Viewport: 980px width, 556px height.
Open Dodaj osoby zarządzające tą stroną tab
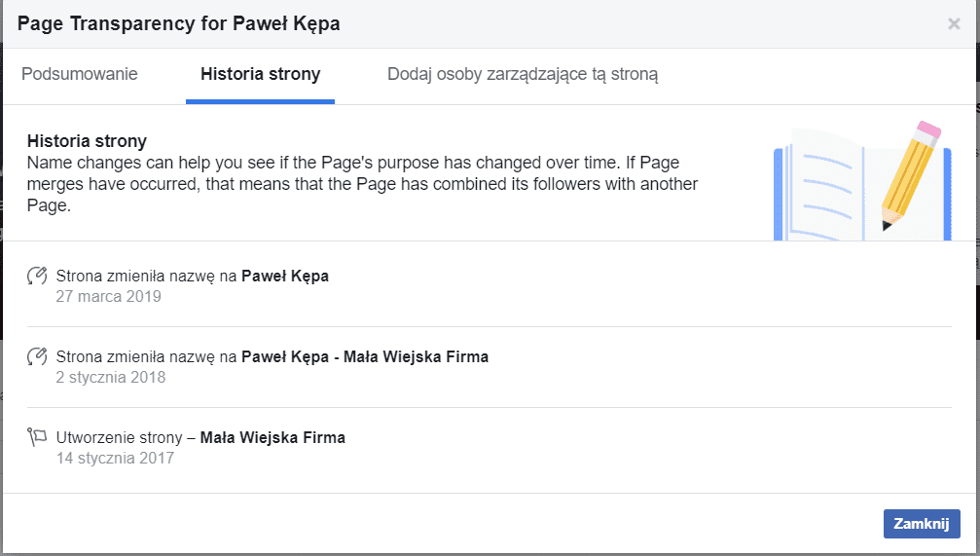click(x=523, y=74)
